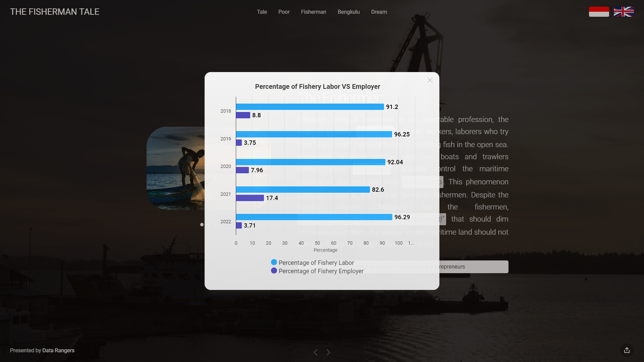
Task: Click the 2021 fishery employer bar
Action: 250,198
